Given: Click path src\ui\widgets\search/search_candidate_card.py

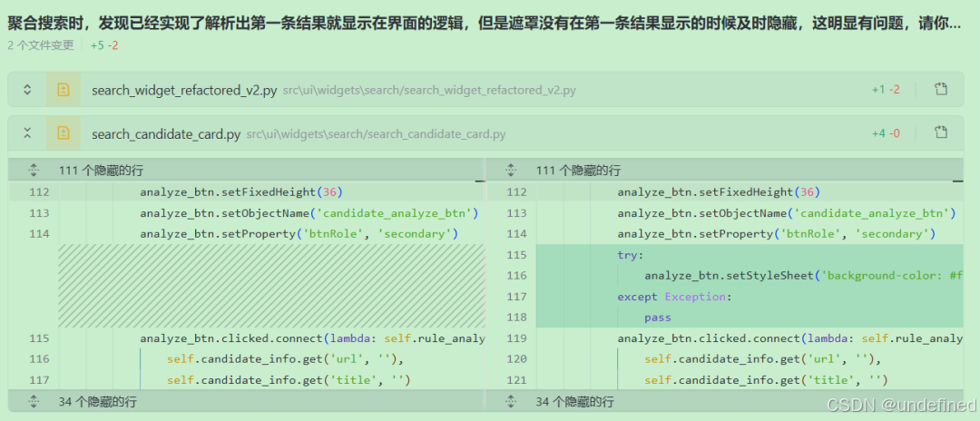Looking at the screenshot, I should [377, 134].
